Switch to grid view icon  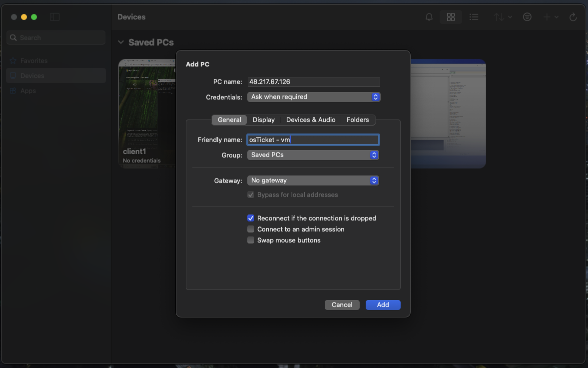(x=451, y=17)
